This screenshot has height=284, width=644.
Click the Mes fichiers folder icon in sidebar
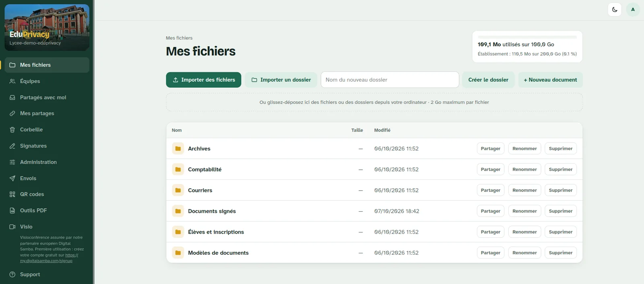(12, 65)
